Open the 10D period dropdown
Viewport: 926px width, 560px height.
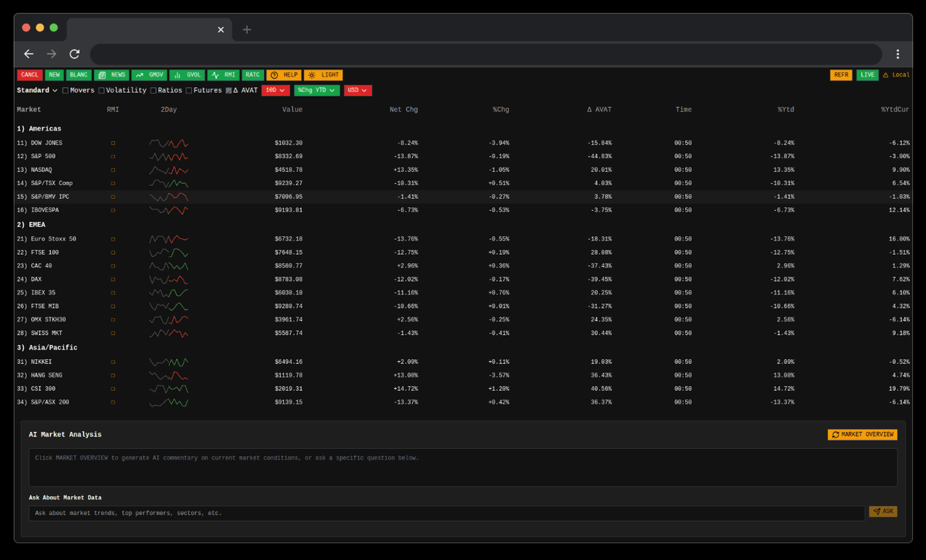(x=276, y=89)
